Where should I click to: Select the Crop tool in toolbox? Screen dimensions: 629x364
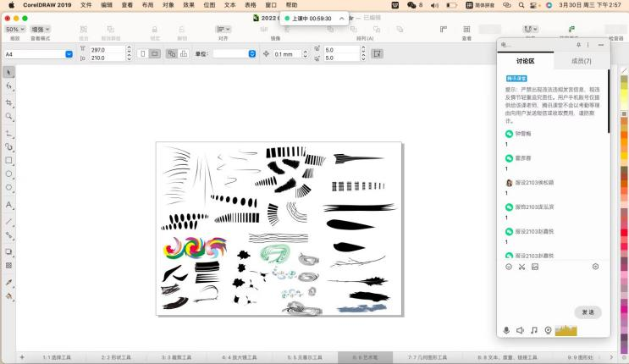click(9, 101)
